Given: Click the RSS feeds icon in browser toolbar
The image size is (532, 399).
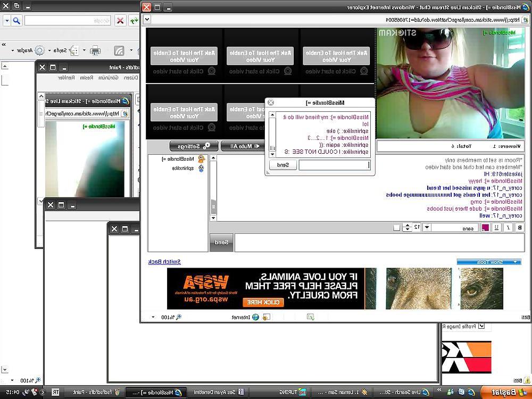Looking at the screenshot, I should pyautogui.click(x=119, y=50).
